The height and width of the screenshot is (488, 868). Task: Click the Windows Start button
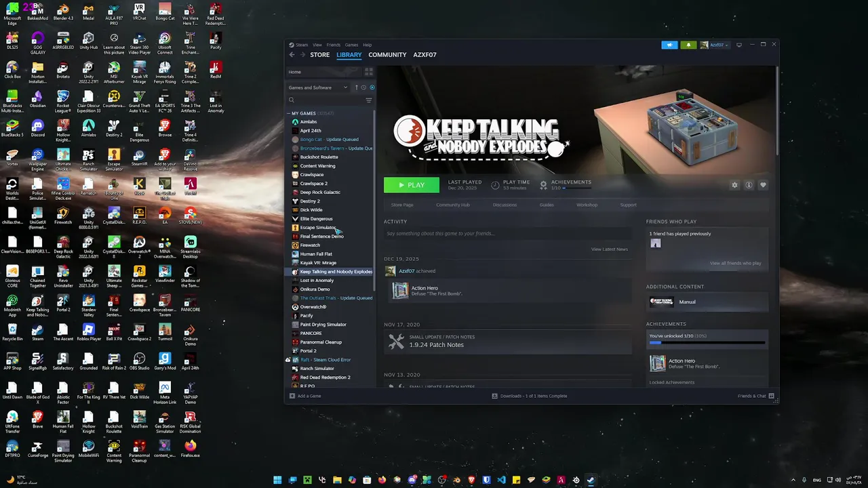tap(277, 480)
